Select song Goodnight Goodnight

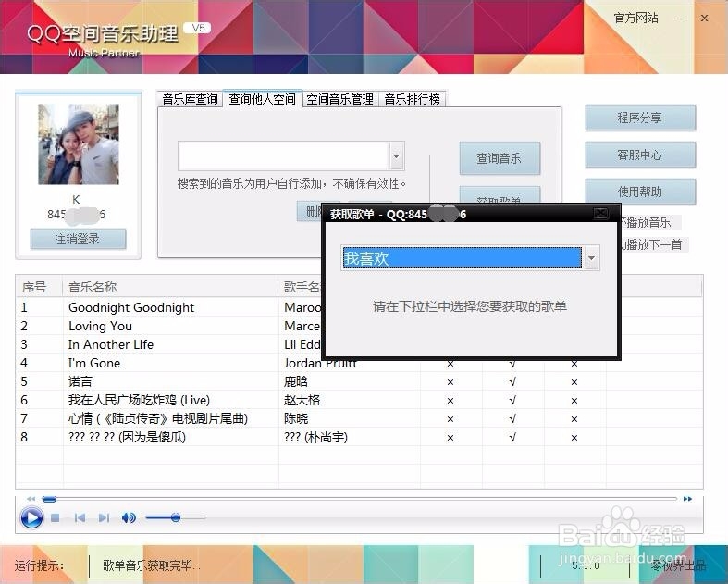[x=131, y=307]
